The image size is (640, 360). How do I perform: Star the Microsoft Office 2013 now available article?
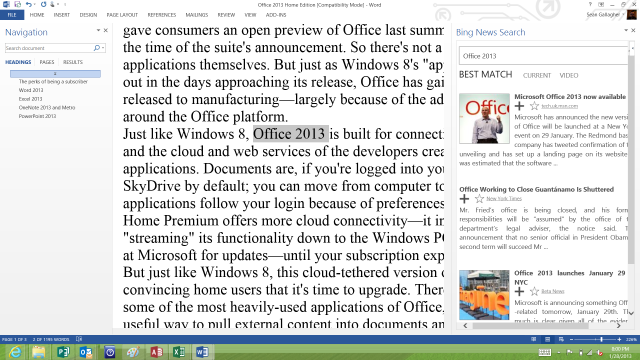(534, 107)
